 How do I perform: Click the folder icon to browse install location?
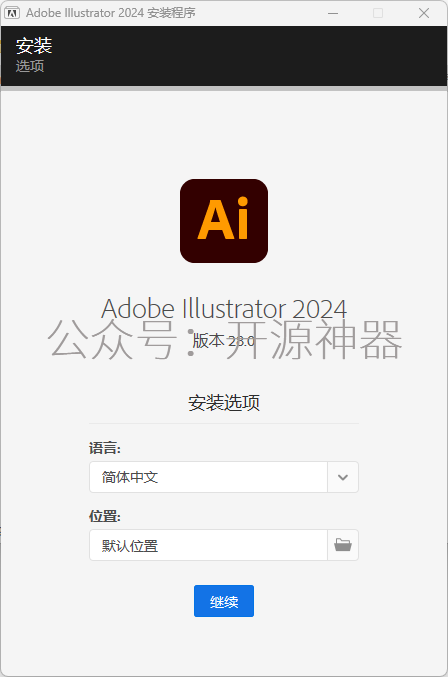(343, 545)
